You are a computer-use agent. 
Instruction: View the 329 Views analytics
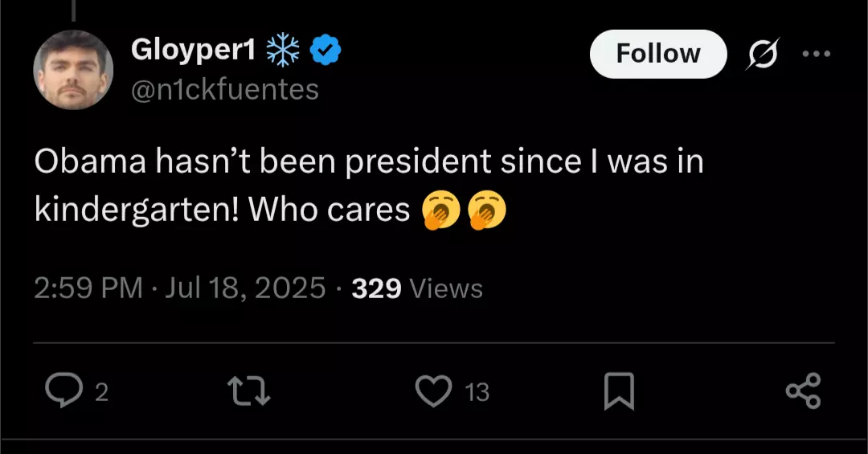tap(417, 288)
